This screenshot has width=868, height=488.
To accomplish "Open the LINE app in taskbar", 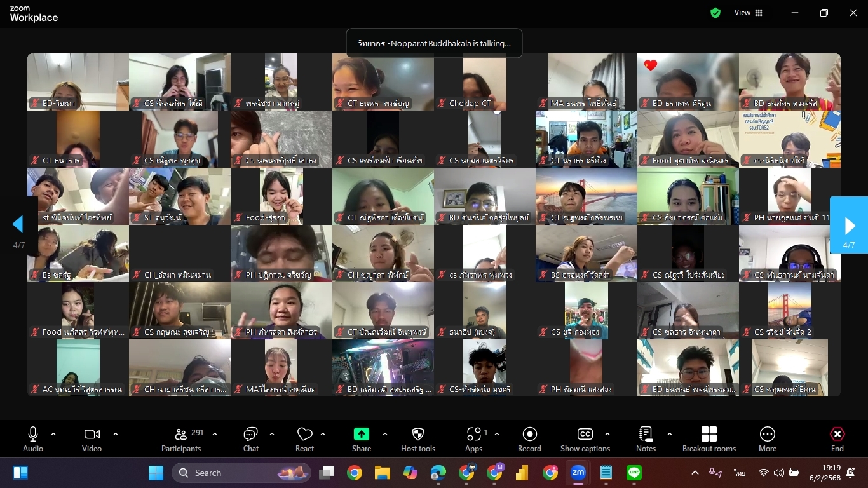I will point(634,473).
